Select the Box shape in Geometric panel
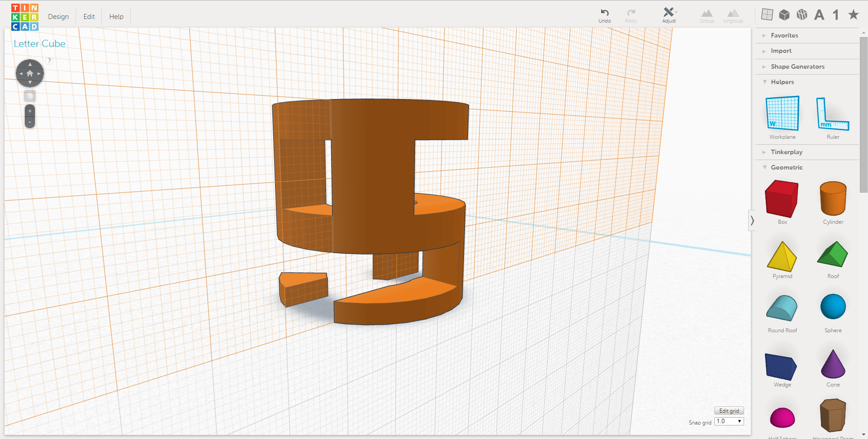 click(x=781, y=199)
